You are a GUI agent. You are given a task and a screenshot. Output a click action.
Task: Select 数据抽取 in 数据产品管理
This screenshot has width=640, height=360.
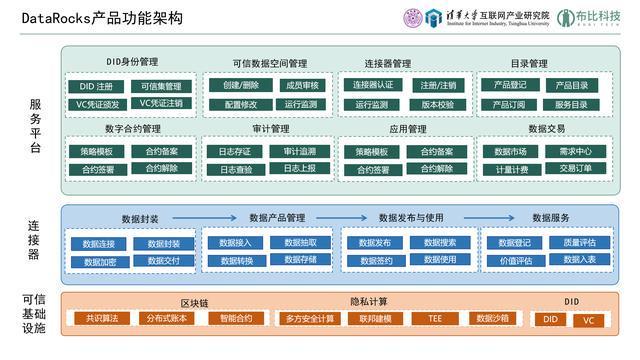point(300,242)
